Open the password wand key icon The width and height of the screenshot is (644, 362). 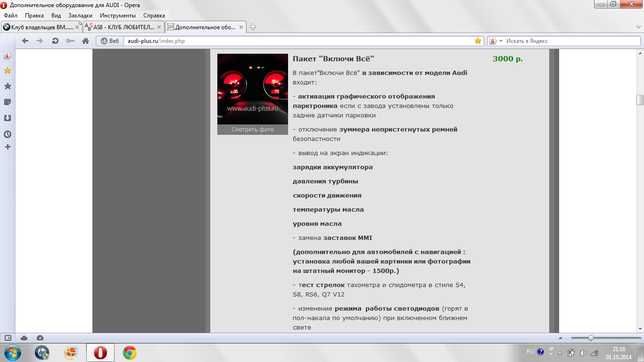pos(70,41)
